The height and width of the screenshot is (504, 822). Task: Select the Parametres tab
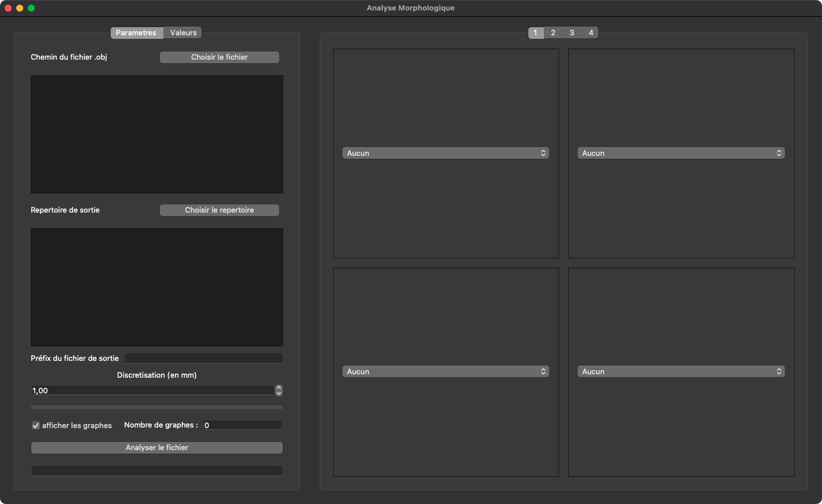pos(136,33)
